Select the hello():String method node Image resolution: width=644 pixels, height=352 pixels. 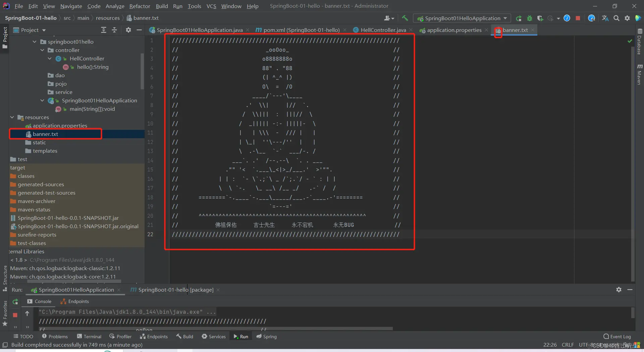(93, 67)
